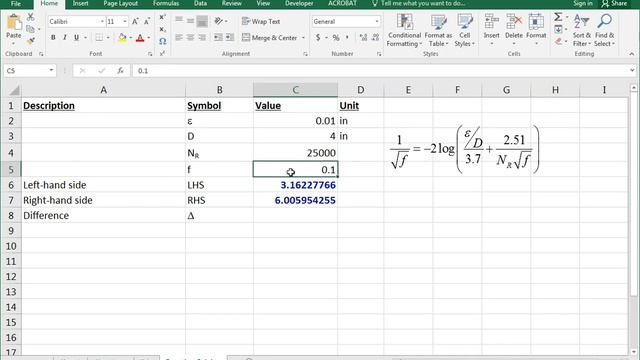640x360 pixels.
Task: Open the Fill Color dropdown arrow
Action: 131,38
